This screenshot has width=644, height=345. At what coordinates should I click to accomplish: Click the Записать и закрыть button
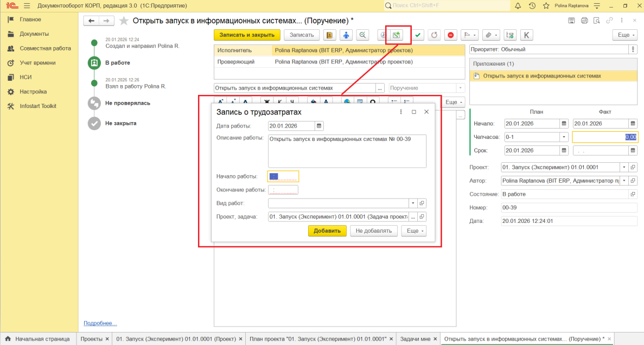tap(247, 35)
